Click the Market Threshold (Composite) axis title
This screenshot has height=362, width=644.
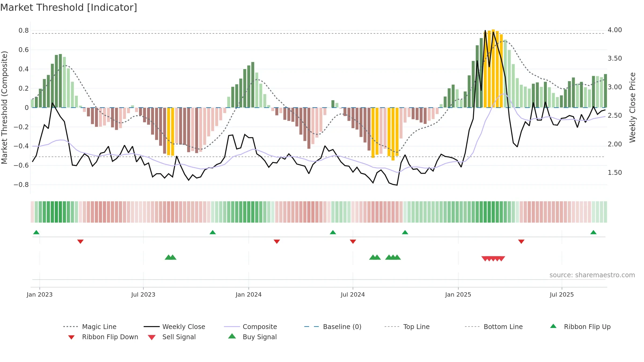click(x=4, y=107)
